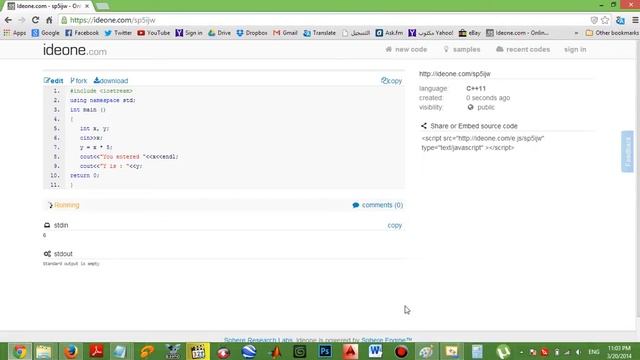The image size is (640, 360).
Task: Copy the stdin input
Action: point(395,225)
